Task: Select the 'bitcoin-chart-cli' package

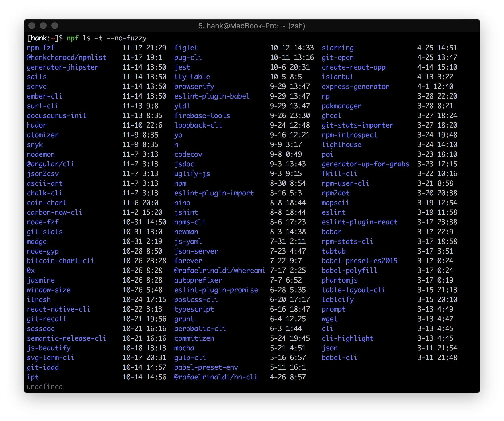Action: click(x=60, y=261)
